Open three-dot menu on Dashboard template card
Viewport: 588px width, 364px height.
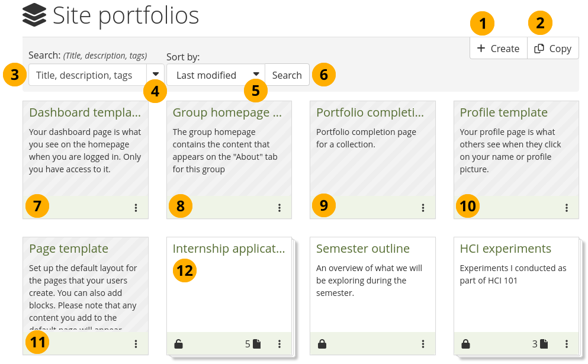(136, 208)
